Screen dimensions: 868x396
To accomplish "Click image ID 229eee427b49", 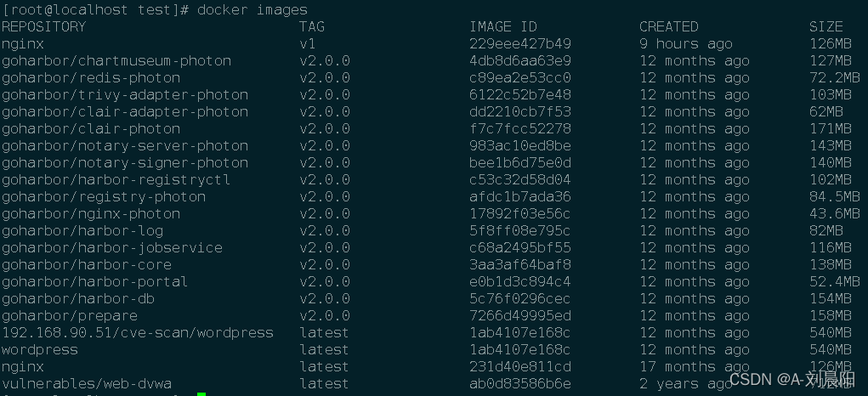I will pos(520,43).
